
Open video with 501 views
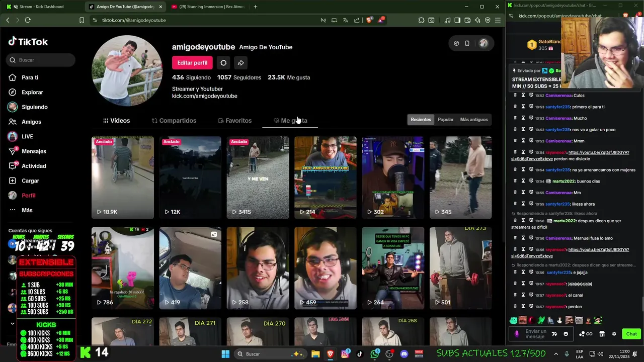pyautogui.click(x=460, y=268)
